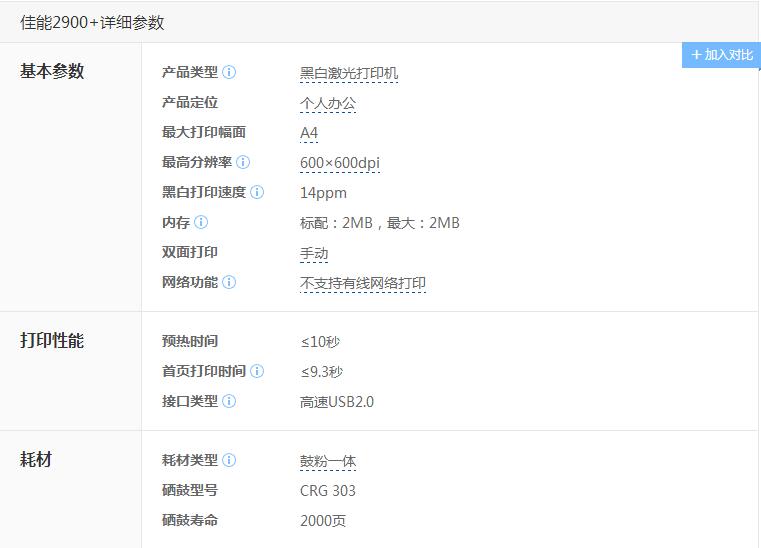Click the 内存 label text

[x=176, y=222]
